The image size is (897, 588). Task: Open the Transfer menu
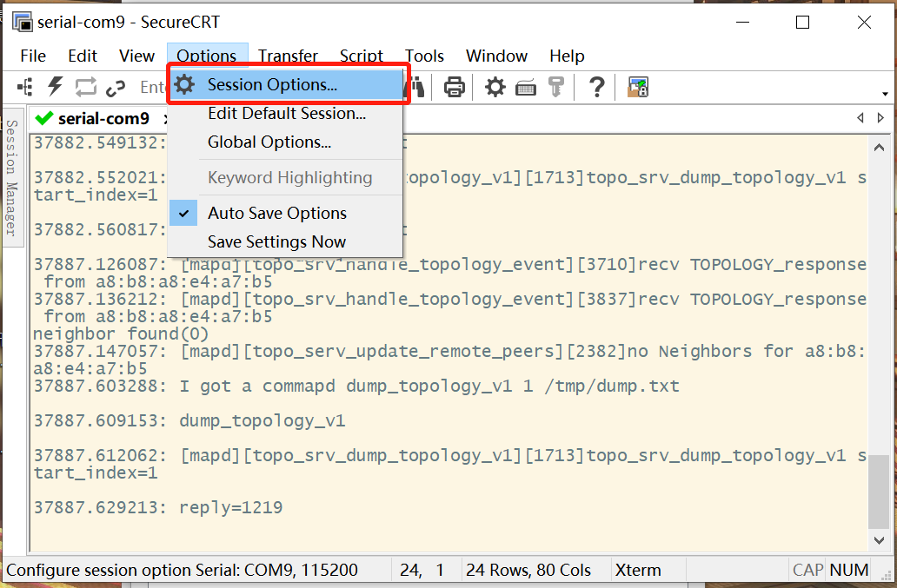point(288,56)
